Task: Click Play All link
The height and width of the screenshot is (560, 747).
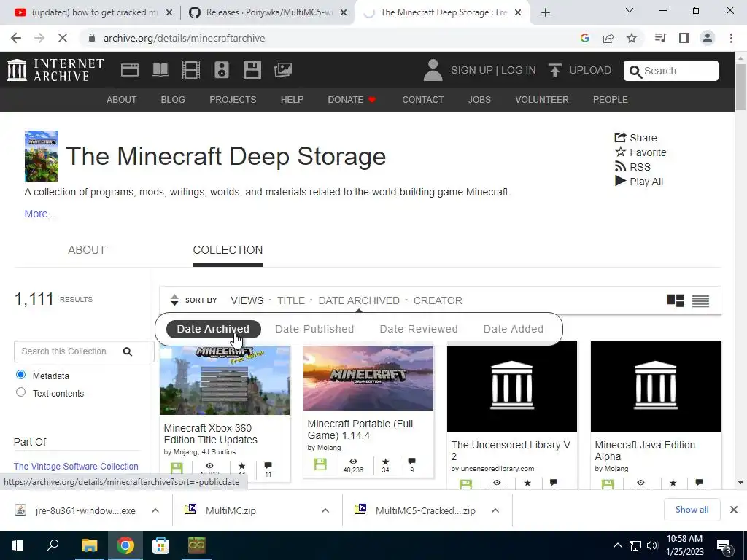Action: (x=639, y=182)
